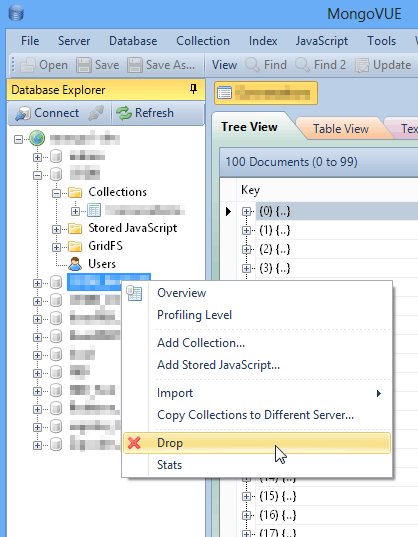Choose Profiling Level from context menu

click(257, 315)
